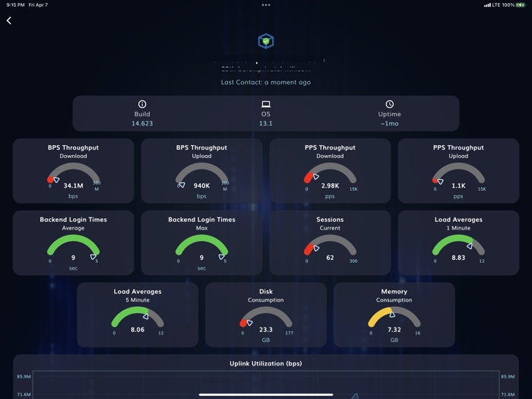The image size is (532, 399).
Task: Open the BPS Throughput Download gauge
Action: coord(73,171)
